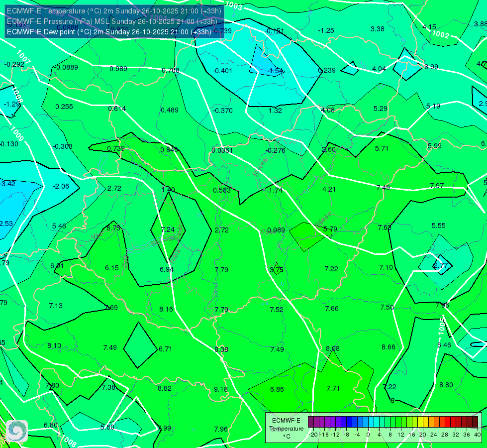Select the ECMWF-E Dew point 2m layer label
This screenshot has height=448, width=487.
109,32
